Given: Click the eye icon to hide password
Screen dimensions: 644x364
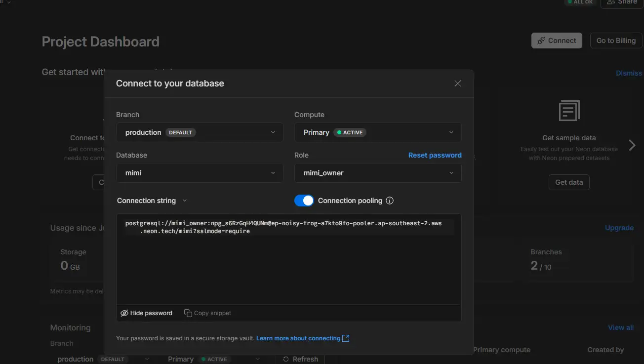Looking at the screenshot, I should [x=124, y=313].
